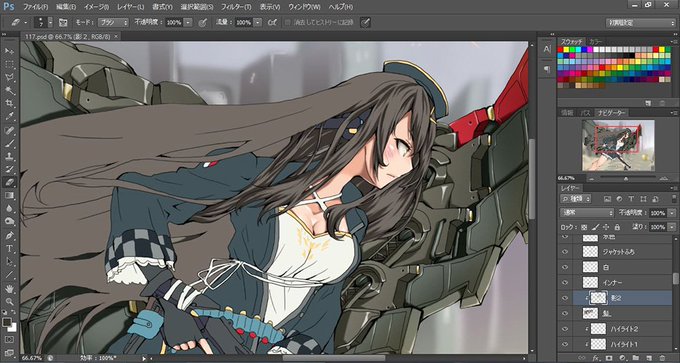The height and width of the screenshot is (363, 680).
Task: Open the workspace switcher dropdown
Action: click(x=641, y=23)
